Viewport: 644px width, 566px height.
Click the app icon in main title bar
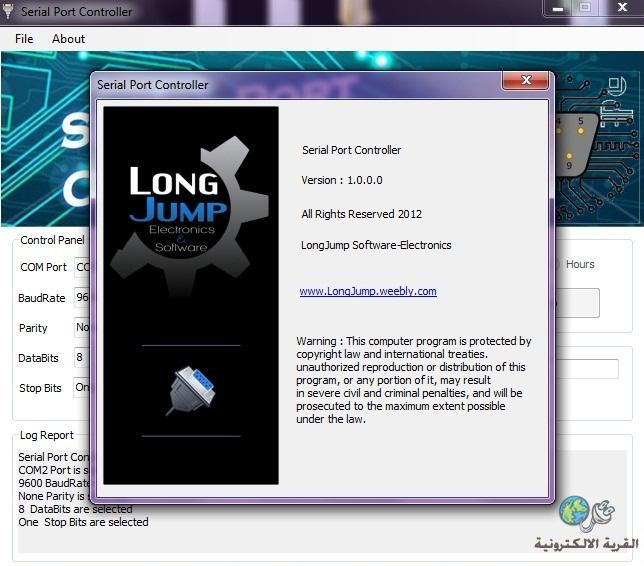(7, 12)
